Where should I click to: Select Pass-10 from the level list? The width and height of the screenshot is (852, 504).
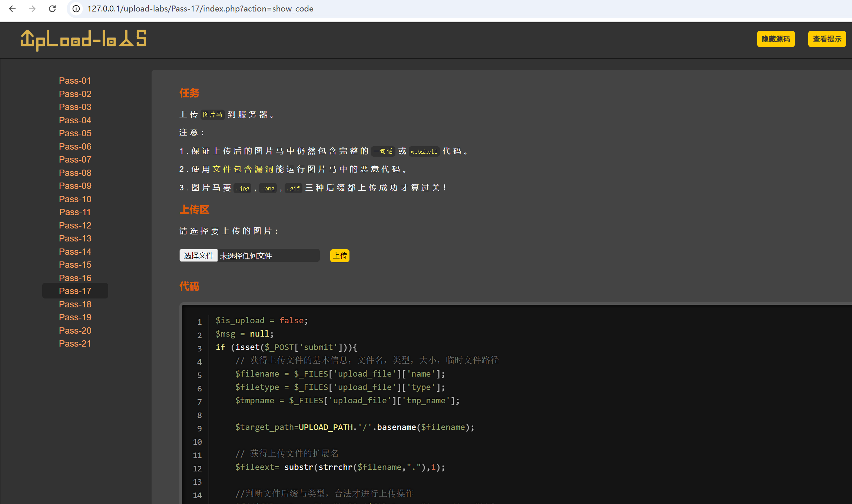[x=75, y=199]
